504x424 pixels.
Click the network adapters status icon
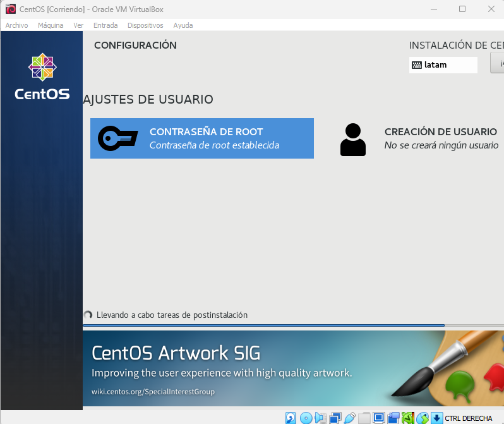tap(335, 418)
